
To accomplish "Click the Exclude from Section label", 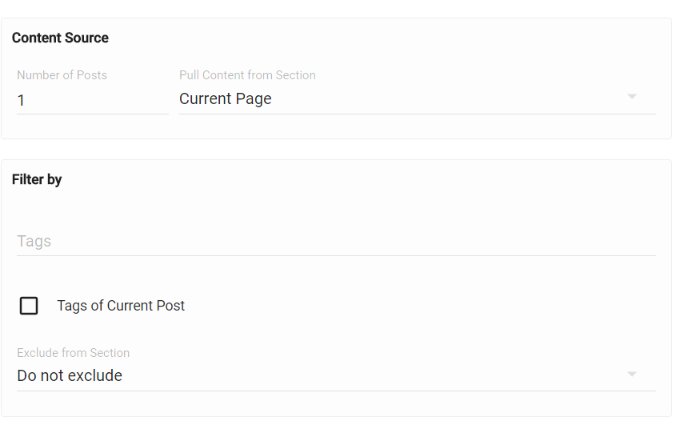I will click(x=73, y=353).
